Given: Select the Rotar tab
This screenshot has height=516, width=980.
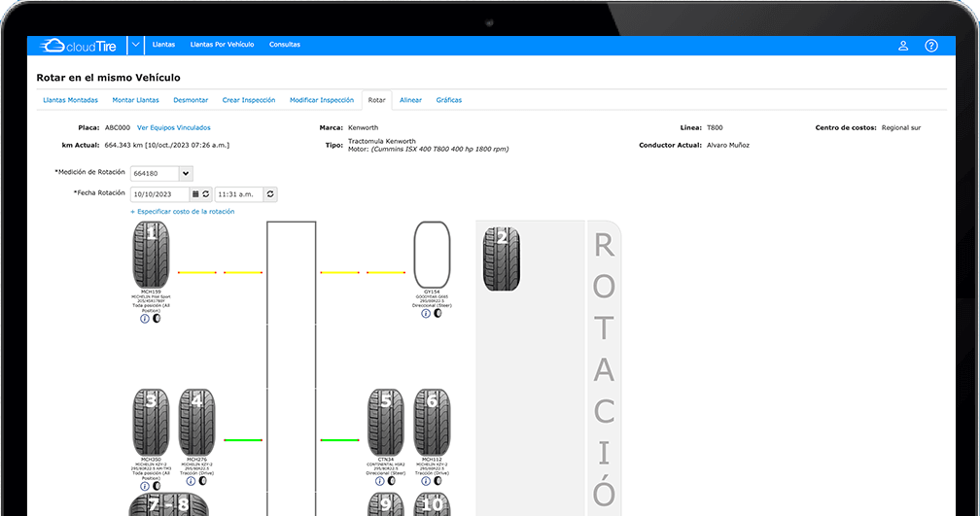Looking at the screenshot, I should click(377, 100).
